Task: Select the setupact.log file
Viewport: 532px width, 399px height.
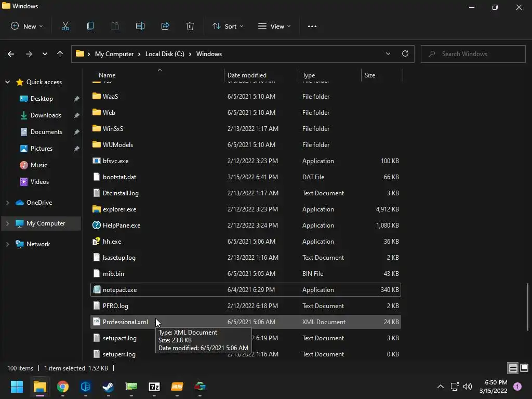Action: [246, 338]
